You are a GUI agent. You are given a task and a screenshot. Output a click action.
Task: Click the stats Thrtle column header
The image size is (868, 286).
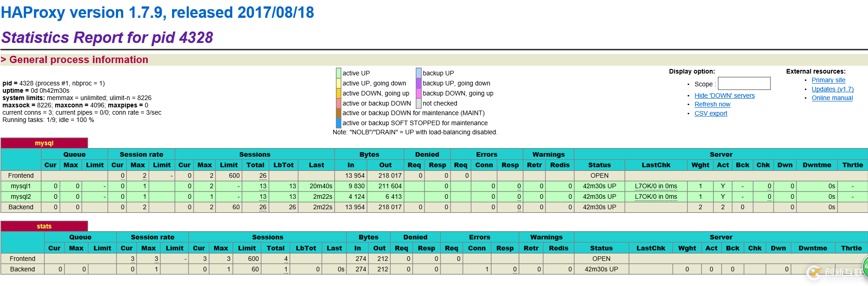tap(852, 248)
